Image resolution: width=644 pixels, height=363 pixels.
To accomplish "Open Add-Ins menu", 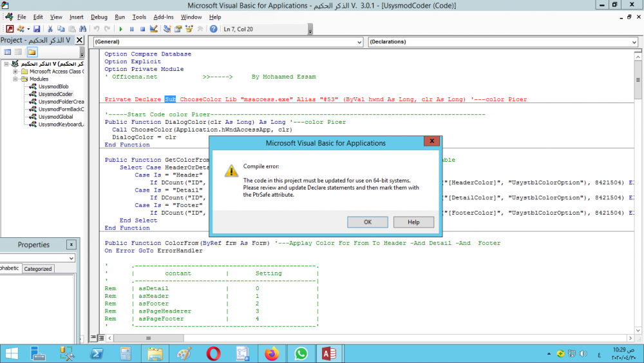I will 164,17.
